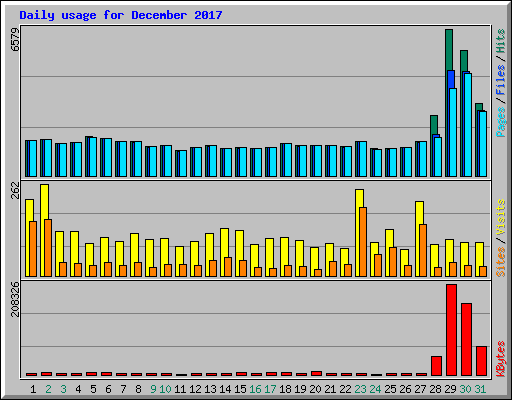Click the Pages legend label

[x=501, y=122]
